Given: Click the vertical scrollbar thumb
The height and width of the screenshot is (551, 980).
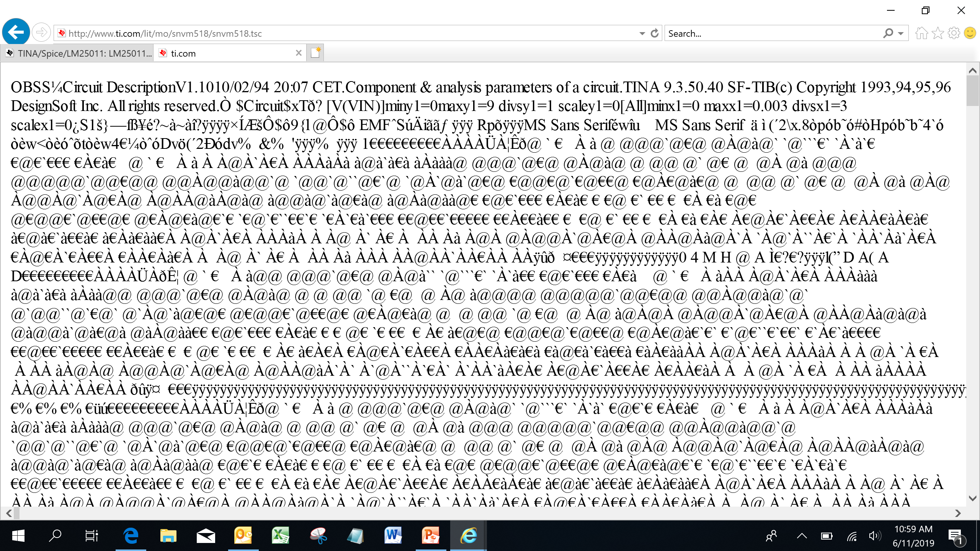Looking at the screenshot, I should [x=973, y=91].
